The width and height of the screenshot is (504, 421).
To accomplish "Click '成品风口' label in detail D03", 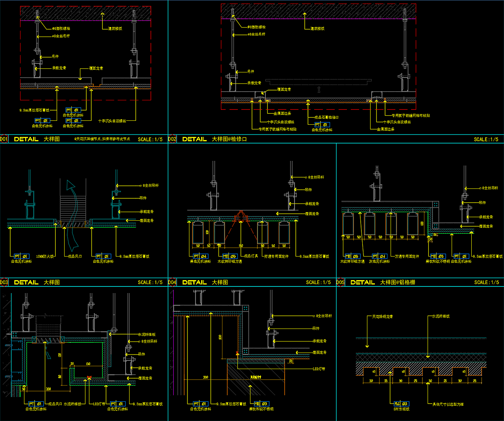I will pos(75,256).
